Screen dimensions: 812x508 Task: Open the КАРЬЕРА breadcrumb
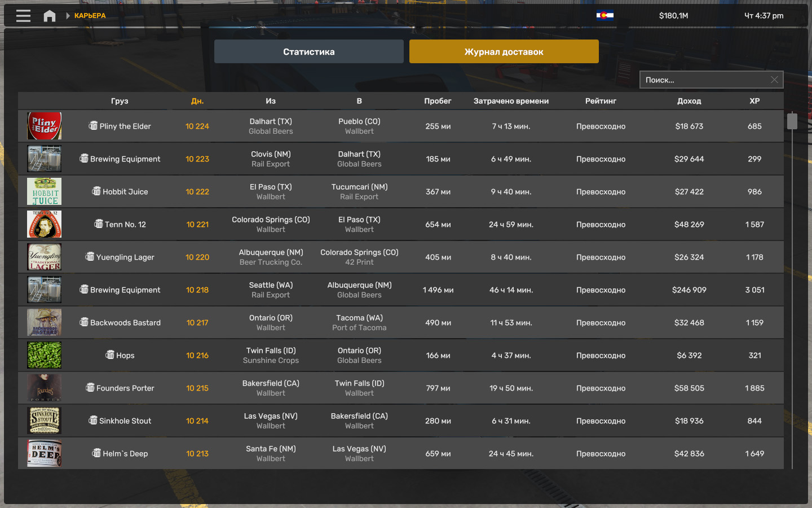point(90,16)
